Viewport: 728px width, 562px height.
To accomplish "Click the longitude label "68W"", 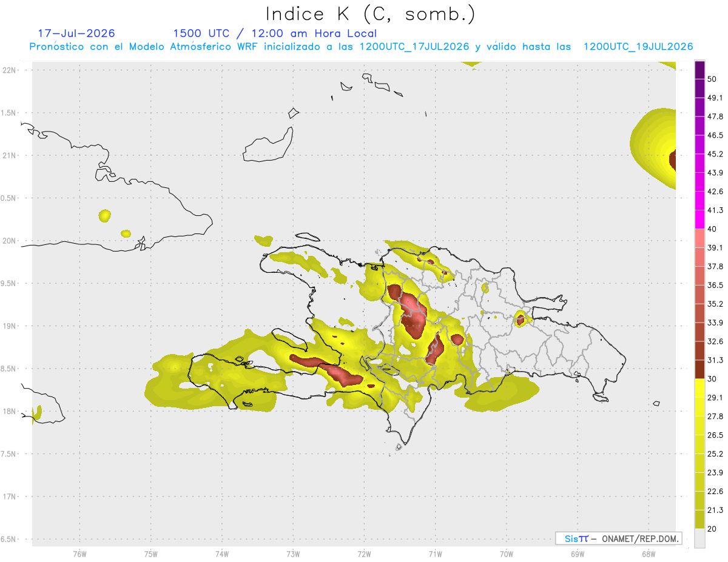I will click(x=649, y=554).
